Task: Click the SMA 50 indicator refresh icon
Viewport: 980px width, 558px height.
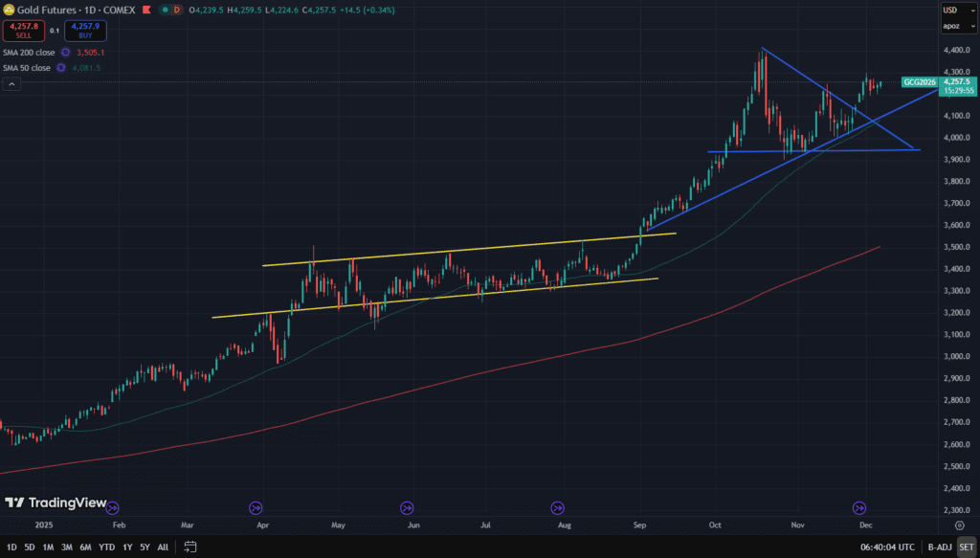Action: [x=62, y=68]
